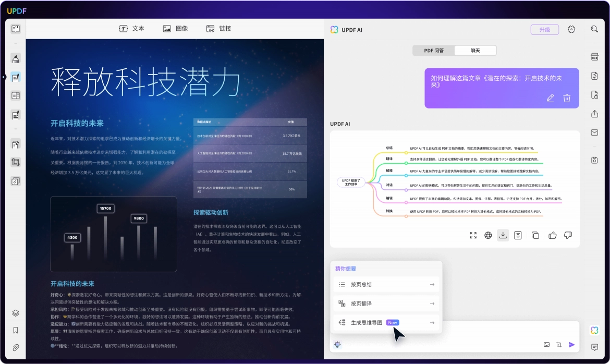This screenshot has width=610, height=364.
Task: Select the Edit PDF tool in left sidebar
Action: [16, 78]
